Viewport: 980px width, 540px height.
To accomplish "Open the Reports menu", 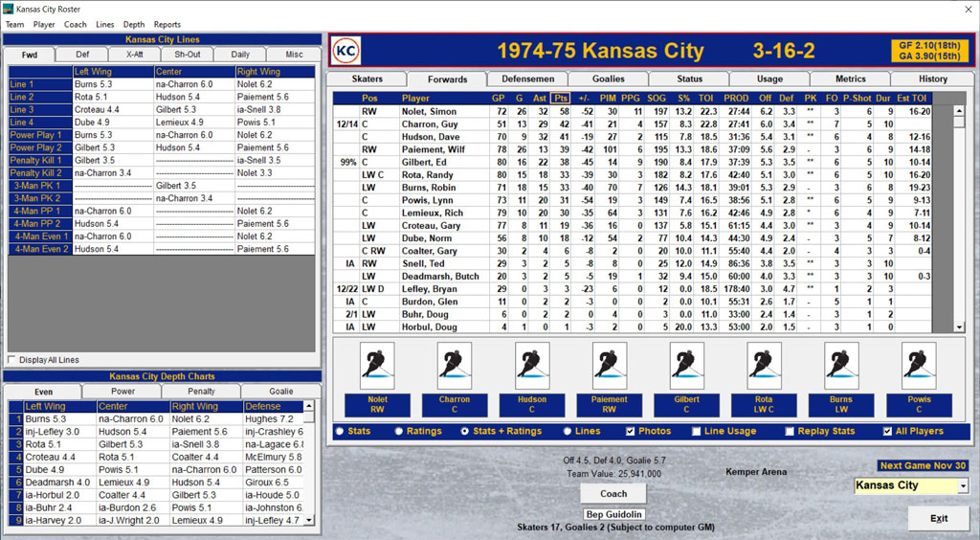I will tap(167, 24).
